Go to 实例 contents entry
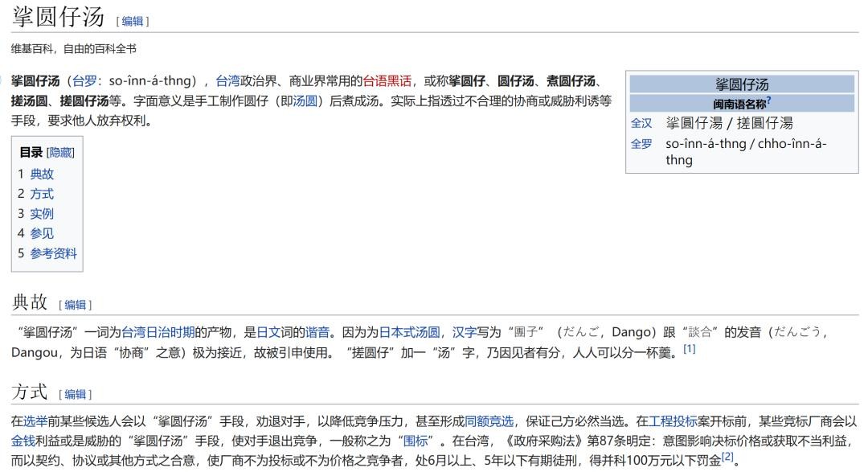This screenshot has height=472, width=868. (x=42, y=214)
